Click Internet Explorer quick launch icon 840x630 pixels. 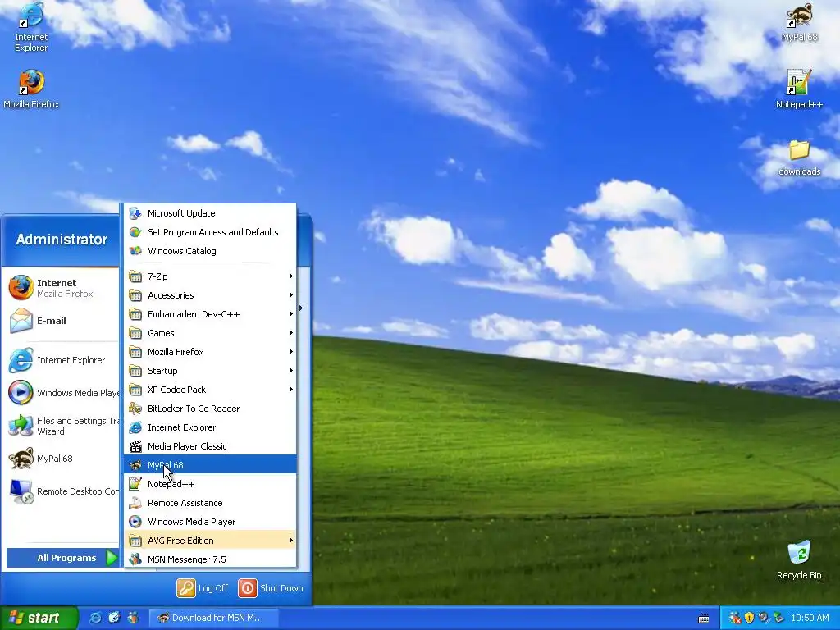[x=96, y=618]
